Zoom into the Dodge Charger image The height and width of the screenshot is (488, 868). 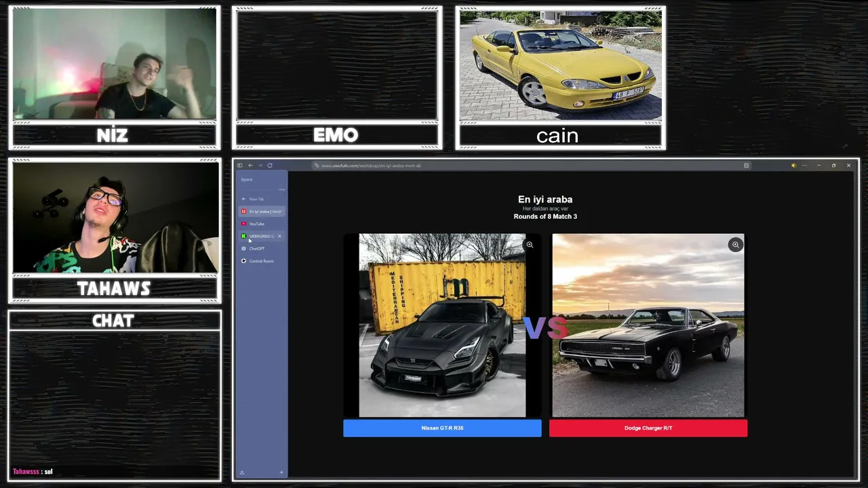tap(736, 245)
